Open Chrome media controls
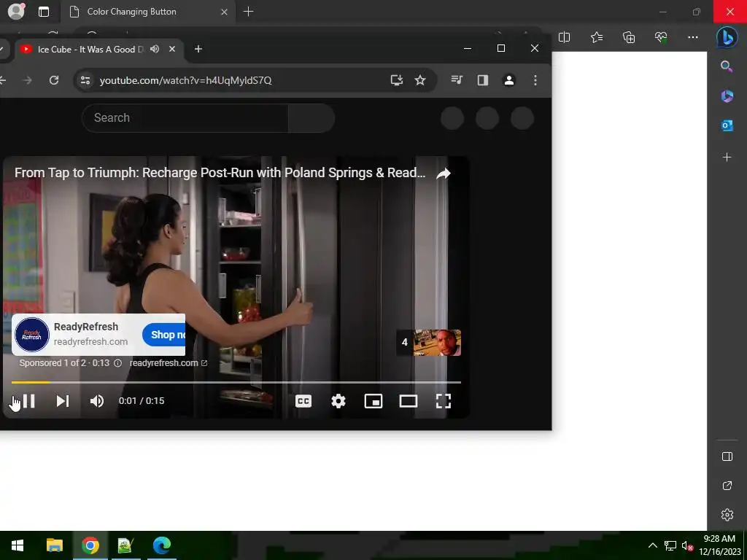The height and width of the screenshot is (560, 747). [457, 80]
